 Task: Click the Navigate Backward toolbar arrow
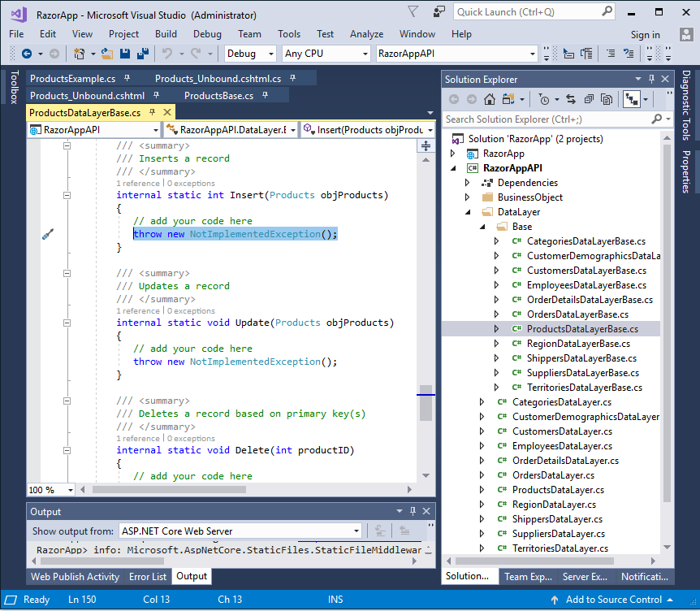(27, 54)
